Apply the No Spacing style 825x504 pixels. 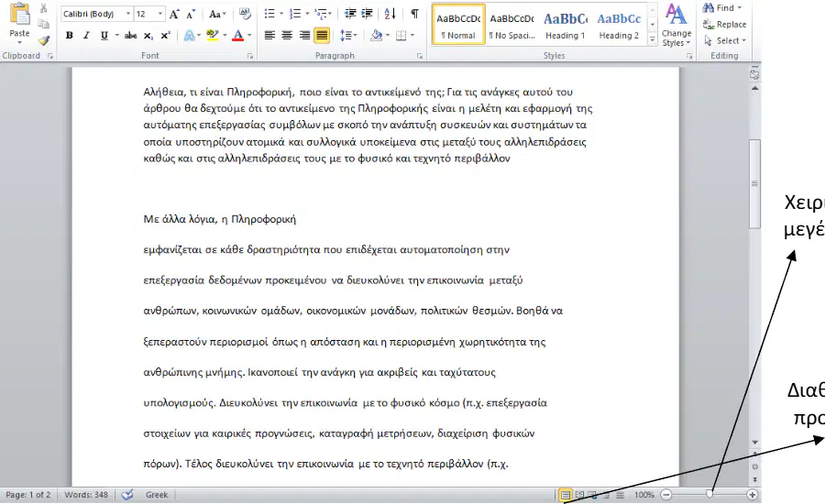click(x=511, y=24)
